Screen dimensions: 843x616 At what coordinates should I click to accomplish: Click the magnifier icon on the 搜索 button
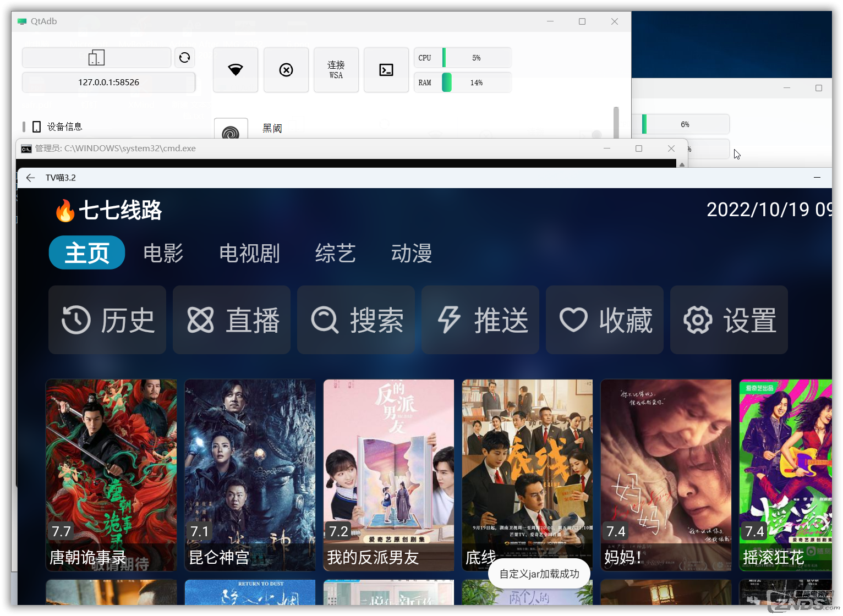[x=325, y=320]
